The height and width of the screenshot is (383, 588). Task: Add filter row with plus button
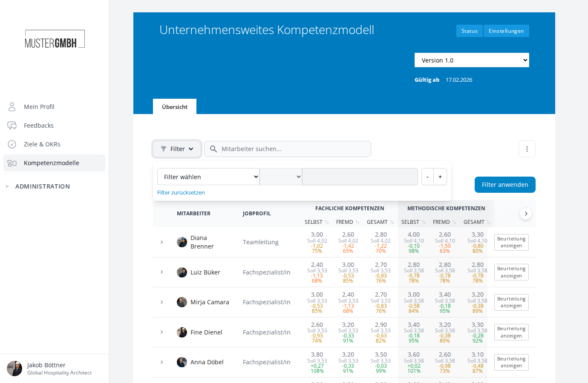coord(440,177)
